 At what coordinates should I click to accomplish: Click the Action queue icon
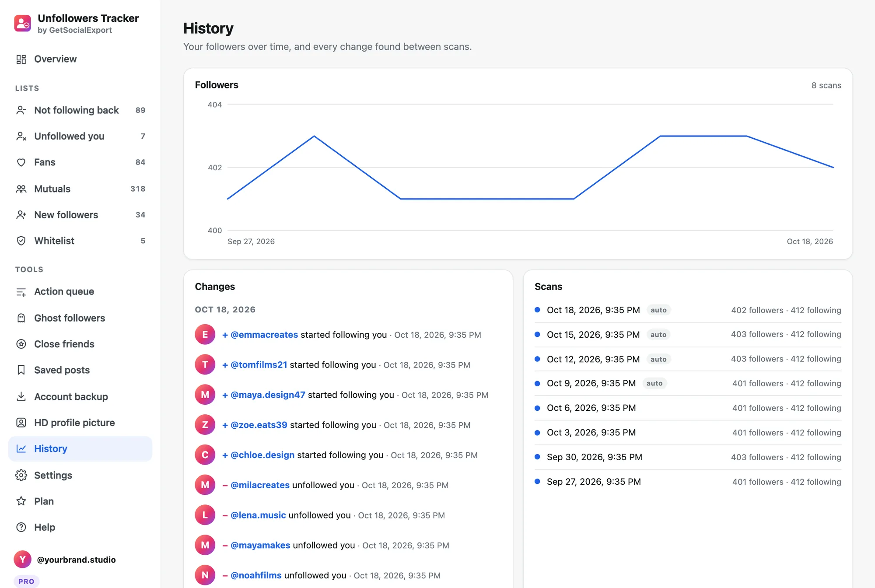click(x=21, y=292)
